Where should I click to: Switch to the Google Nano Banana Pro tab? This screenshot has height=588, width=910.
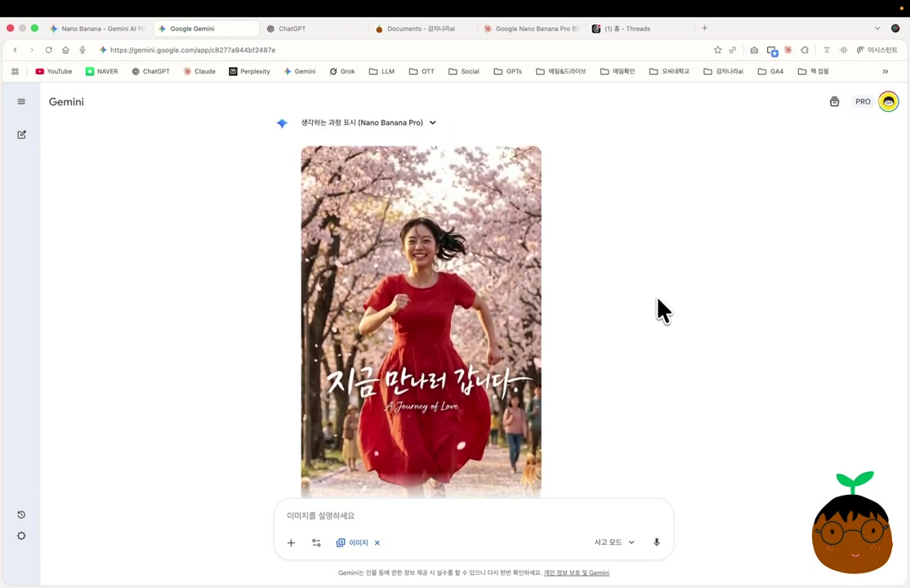(x=532, y=29)
